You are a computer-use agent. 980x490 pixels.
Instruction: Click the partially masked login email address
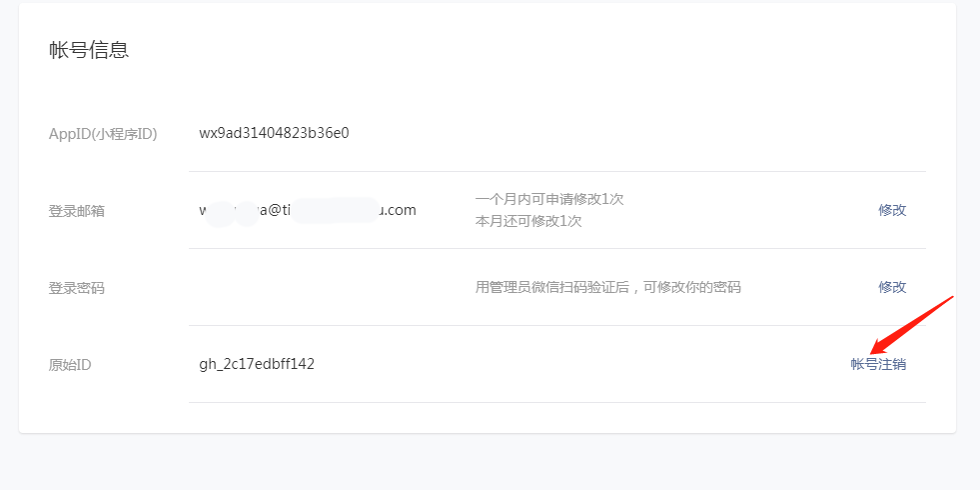click(x=308, y=210)
